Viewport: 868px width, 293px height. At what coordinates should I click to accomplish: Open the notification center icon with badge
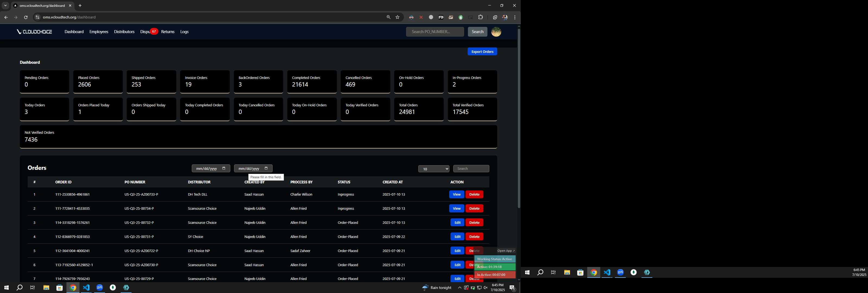(512, 288)
